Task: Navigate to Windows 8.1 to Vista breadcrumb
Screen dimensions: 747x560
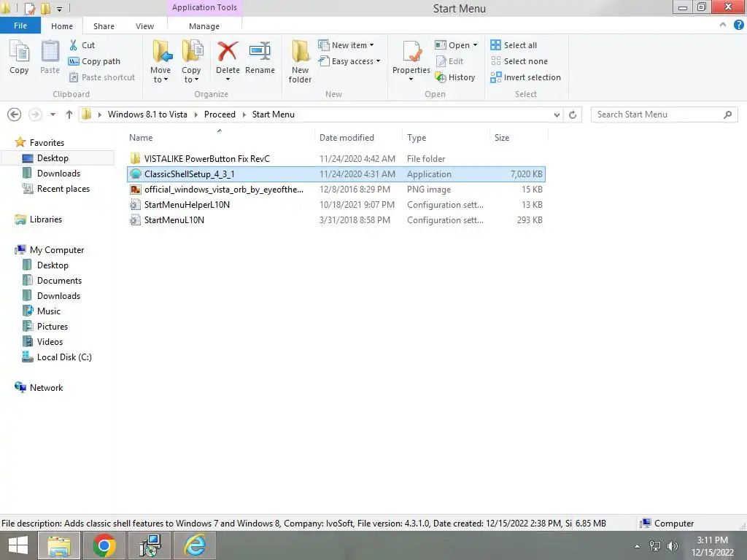Action: point(147,114)
